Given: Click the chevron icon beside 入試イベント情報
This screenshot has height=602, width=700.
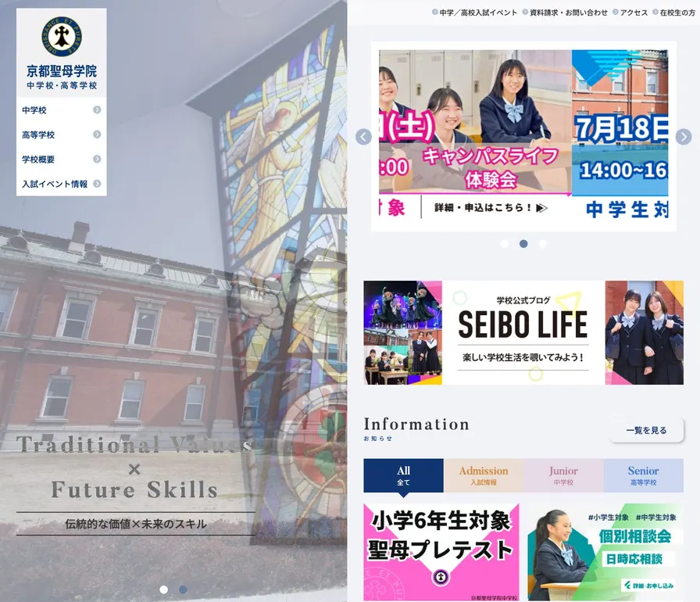Looking at the screenshot, I should tap(97, 184).
